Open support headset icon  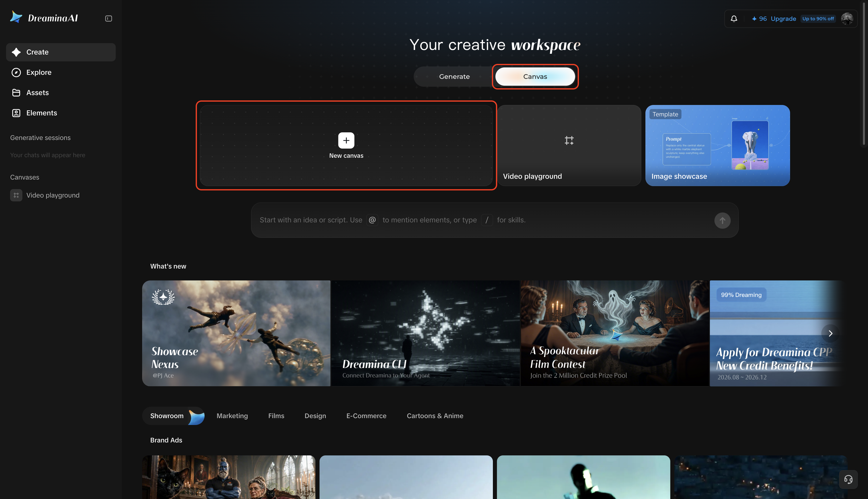(x=848, y=479)
